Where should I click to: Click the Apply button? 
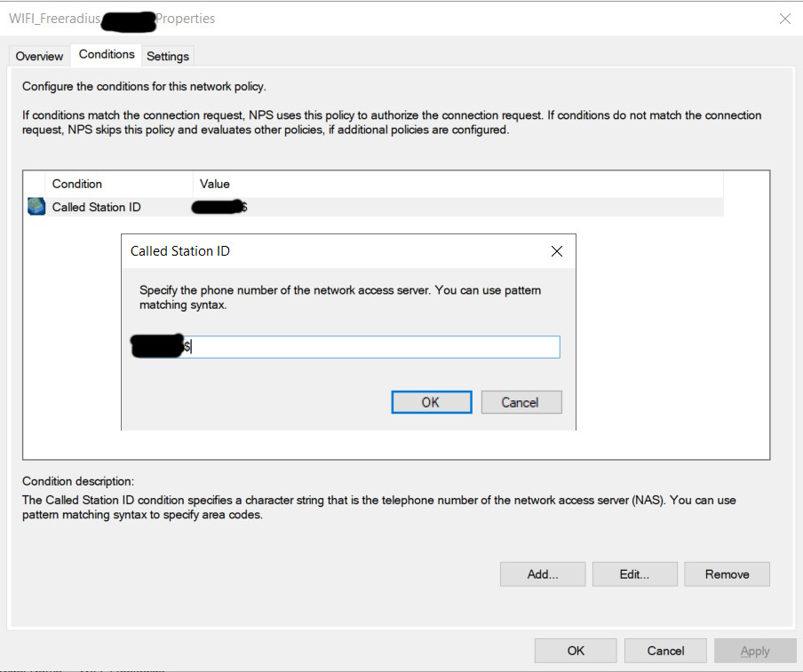click(x=754, y=651)
